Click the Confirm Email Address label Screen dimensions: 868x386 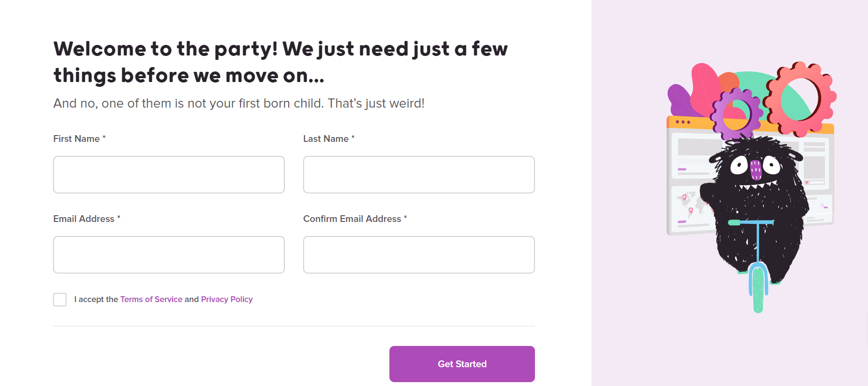352,219
